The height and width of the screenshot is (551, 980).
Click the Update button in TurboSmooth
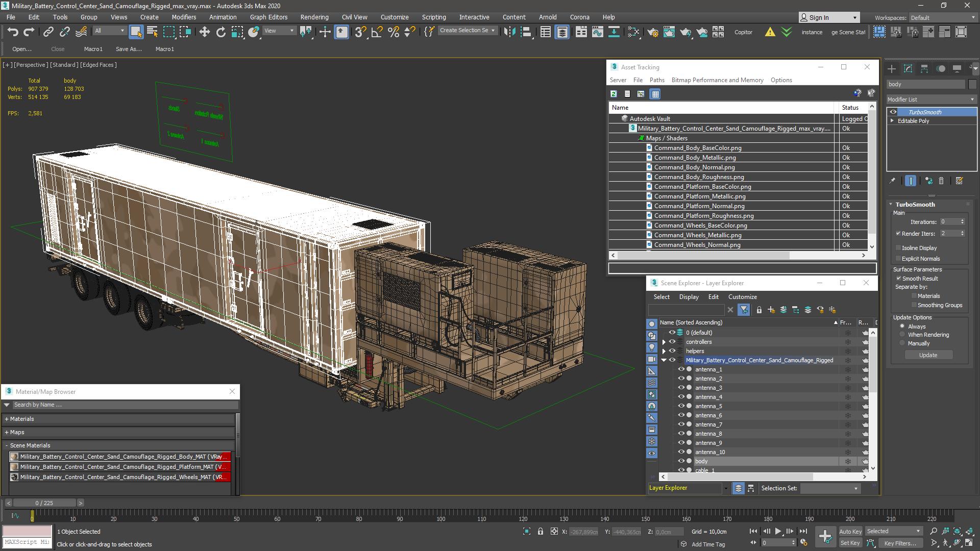coord(927,355)
